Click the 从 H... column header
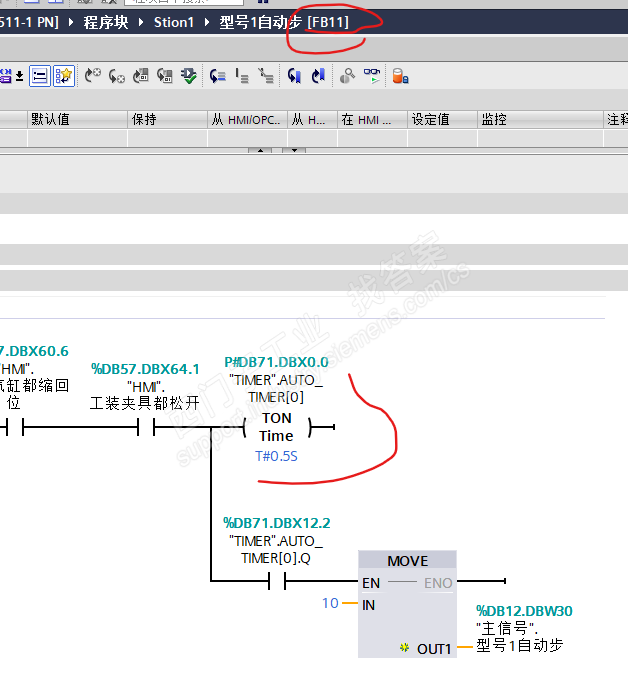 312,119
